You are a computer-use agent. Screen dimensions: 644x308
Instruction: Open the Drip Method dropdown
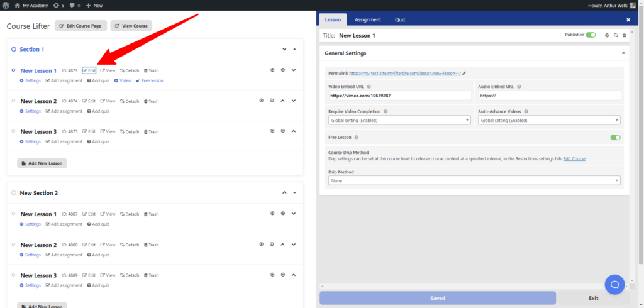pos(474,180)
